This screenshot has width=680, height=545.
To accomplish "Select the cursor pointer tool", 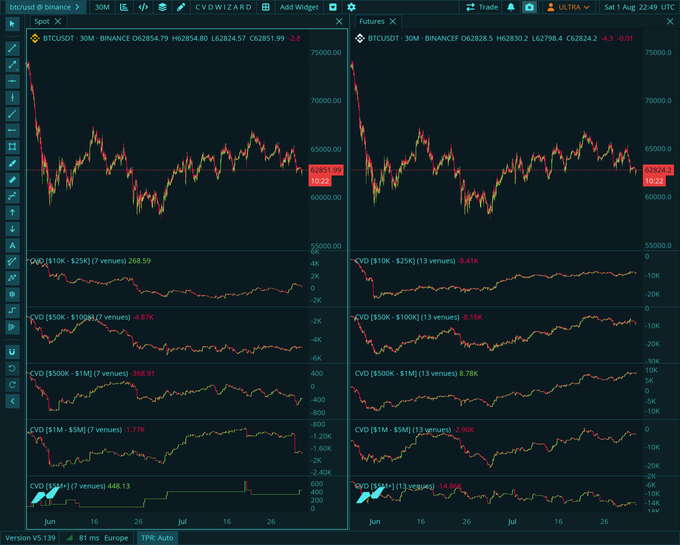I will (12, 24).
